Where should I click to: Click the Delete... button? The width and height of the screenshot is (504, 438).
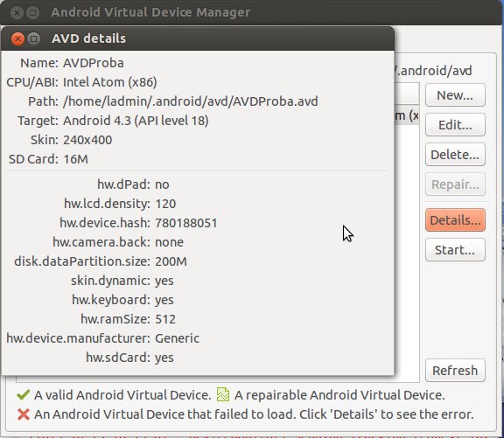click(455, 155)
